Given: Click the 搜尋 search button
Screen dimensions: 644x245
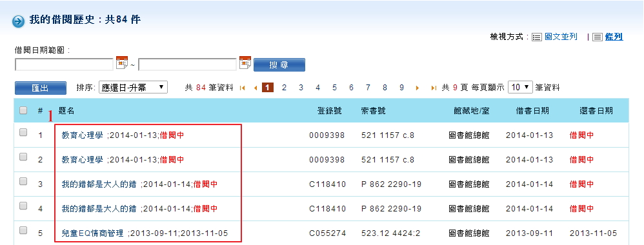Looking at the screenshot, I should [x=279, y=65].
